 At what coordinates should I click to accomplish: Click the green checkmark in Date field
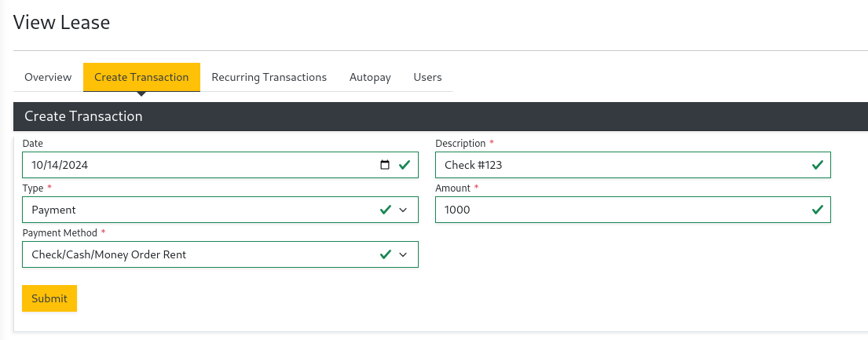[405, 165]
